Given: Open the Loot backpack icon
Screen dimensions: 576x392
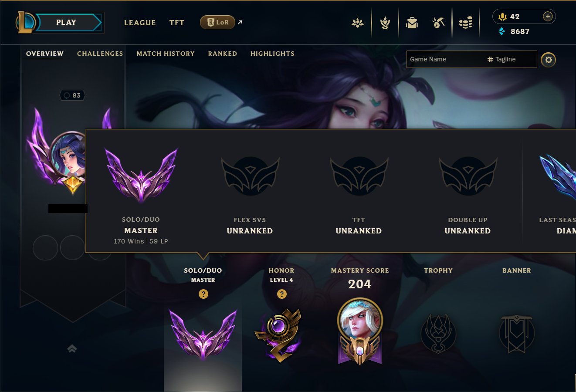Looking at the screenshot, I should point(412,23).
